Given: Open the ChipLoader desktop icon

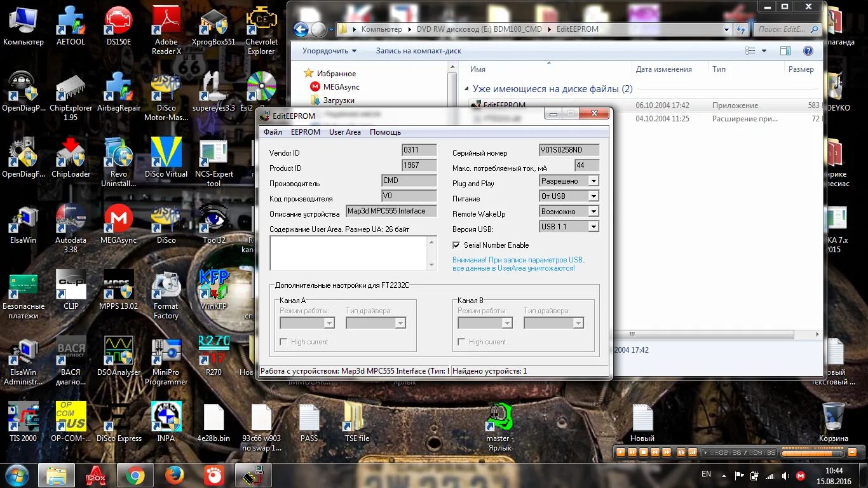Looking at the screenshot, I should click(x=71, y=159).
